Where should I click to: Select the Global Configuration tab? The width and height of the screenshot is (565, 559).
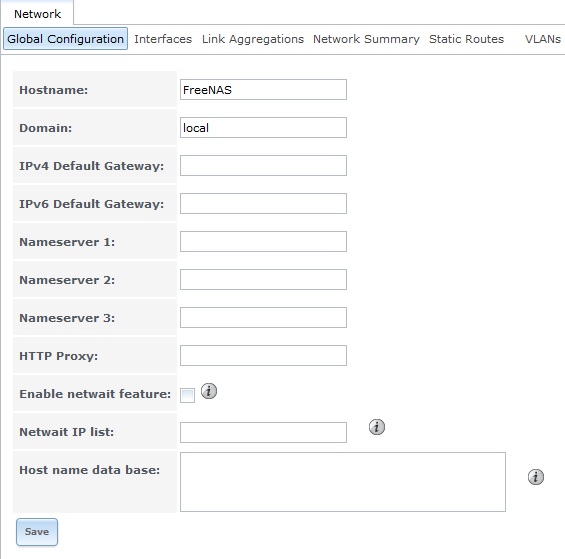coord(65,39)
